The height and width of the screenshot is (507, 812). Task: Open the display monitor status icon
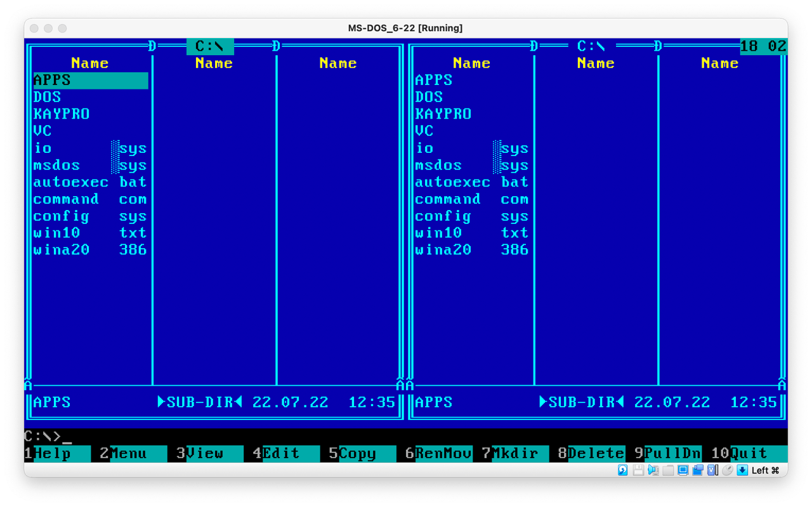coord(683,470)
